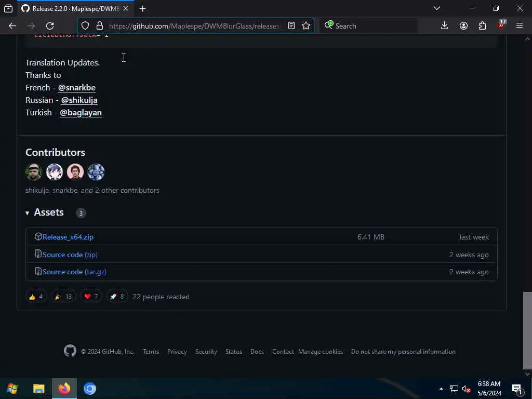Collapse the Assets section
532x399 pixels.
click(45, 212)
